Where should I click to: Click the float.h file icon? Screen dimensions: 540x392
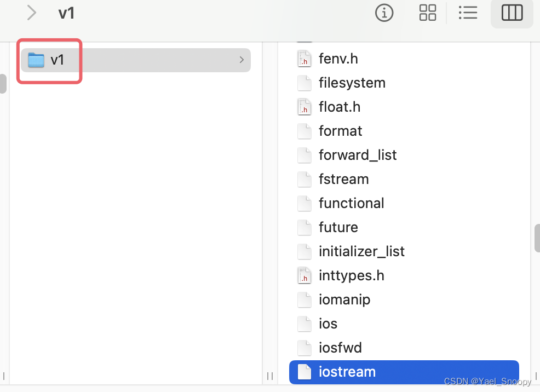click(305, 107)
